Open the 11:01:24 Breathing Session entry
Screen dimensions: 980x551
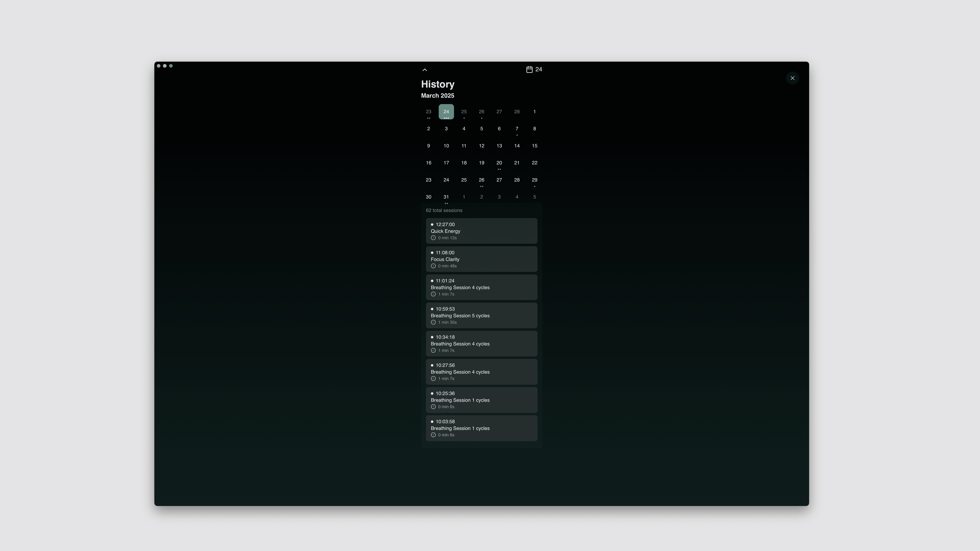point(481,287)
